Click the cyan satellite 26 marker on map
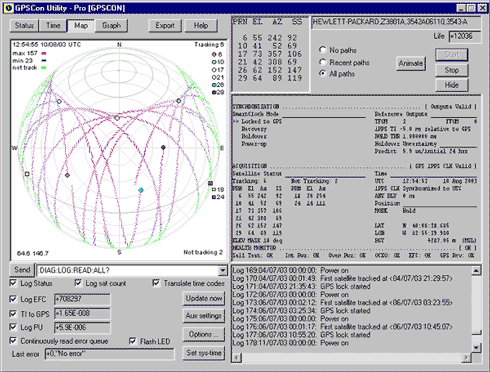This screenshot has width=490, height=372. [x=141, y=190]
